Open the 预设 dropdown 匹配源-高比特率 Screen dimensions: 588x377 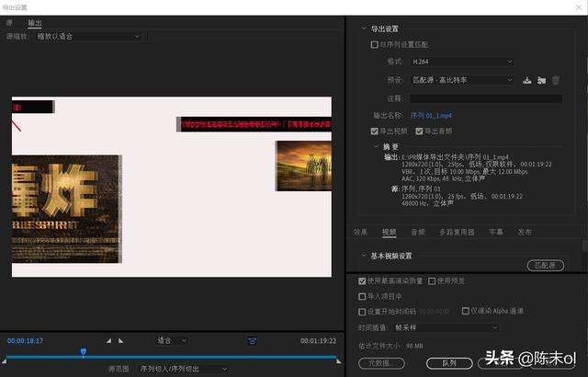462,80
